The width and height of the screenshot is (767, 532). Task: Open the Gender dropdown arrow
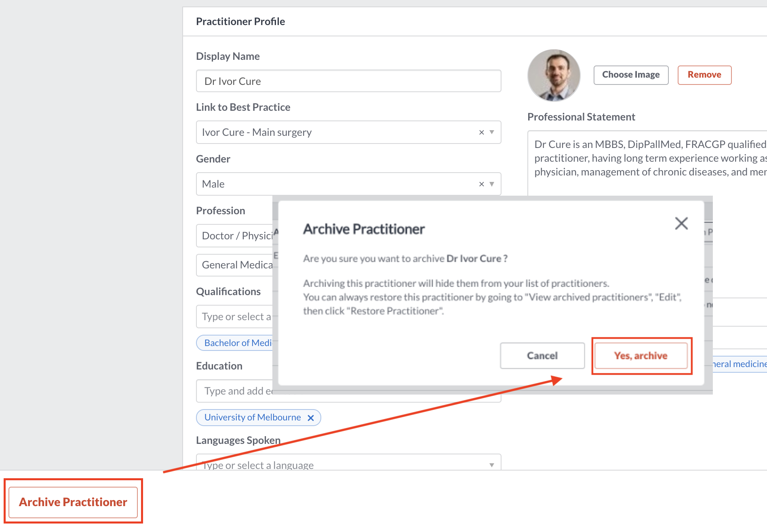coord(492,184)
